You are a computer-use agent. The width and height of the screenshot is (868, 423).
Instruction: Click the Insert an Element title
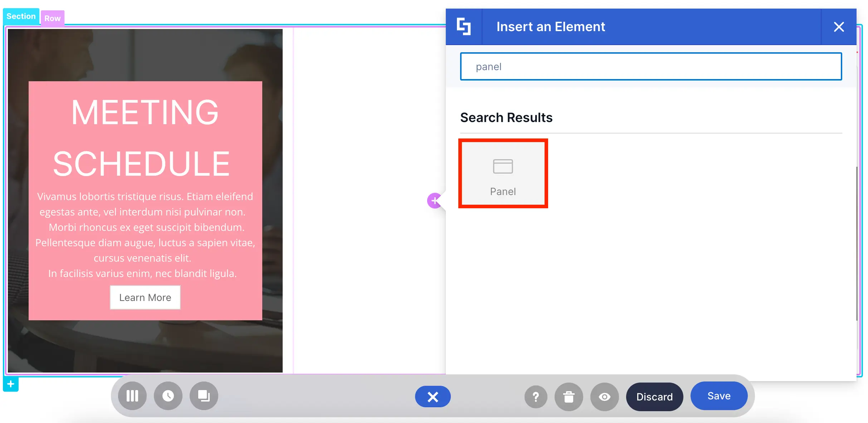551,27
